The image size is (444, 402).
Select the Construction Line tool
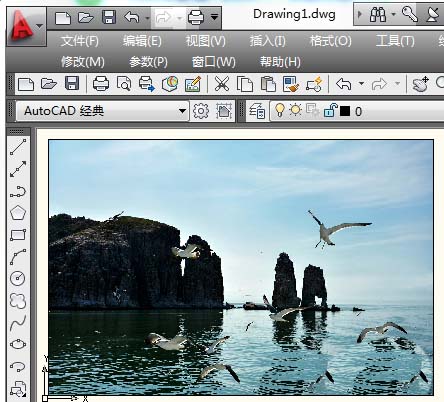pos(18,169)
